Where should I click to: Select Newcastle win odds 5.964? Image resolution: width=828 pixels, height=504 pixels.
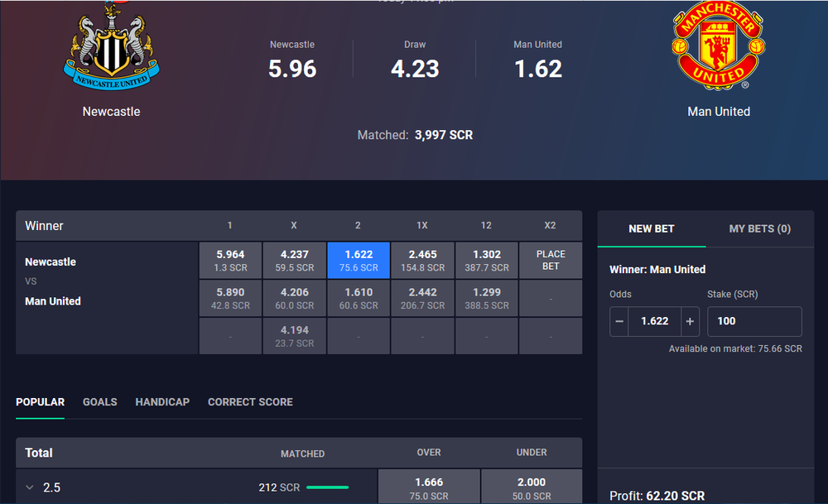230,260
